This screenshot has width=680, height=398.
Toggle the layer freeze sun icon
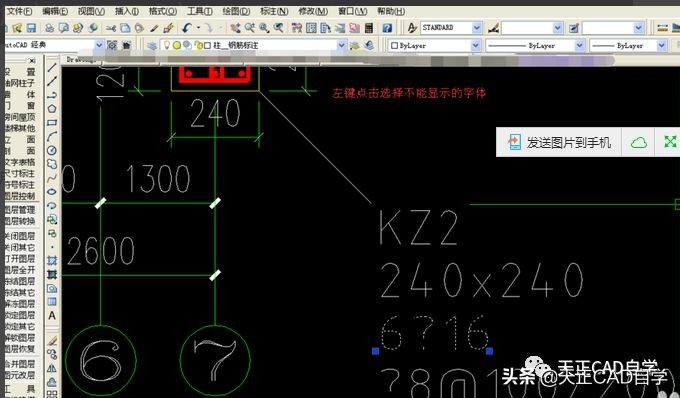coord(177,45)
